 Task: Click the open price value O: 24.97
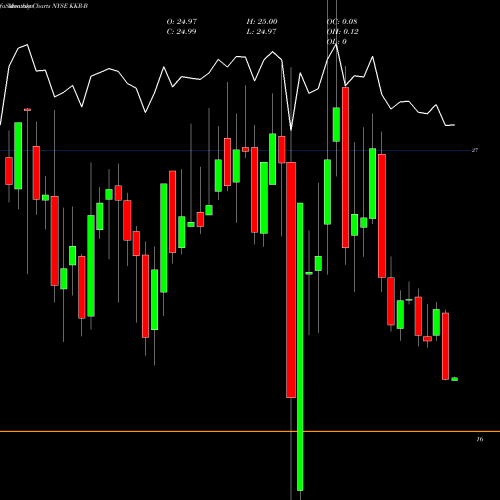click(182, 22)
